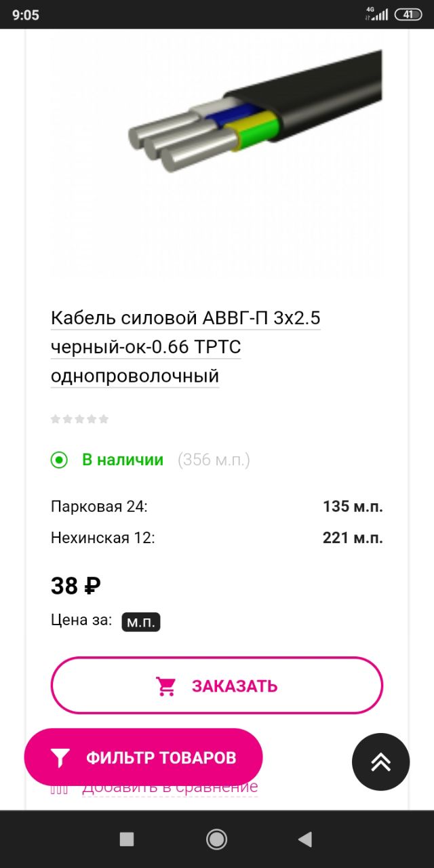The width and height of the screenshot is (434, 868).
Task: Tap the 38 ₽ price label
Action: 76,585
